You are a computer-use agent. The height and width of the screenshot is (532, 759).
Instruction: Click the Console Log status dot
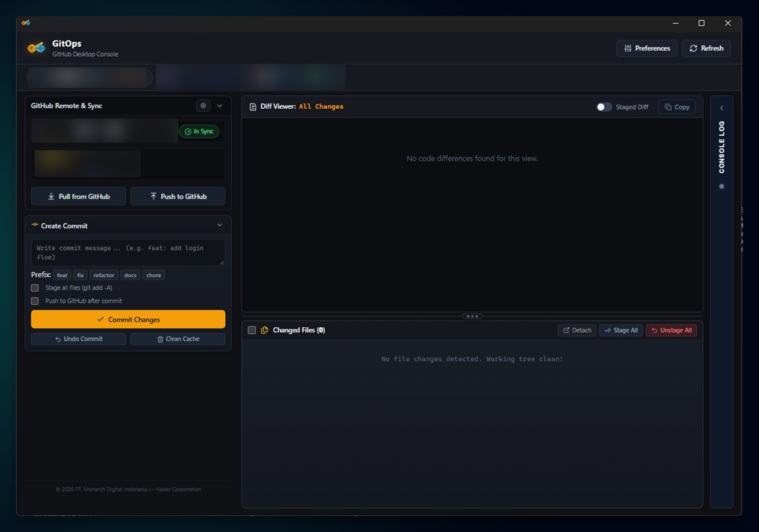click(722, 187)
